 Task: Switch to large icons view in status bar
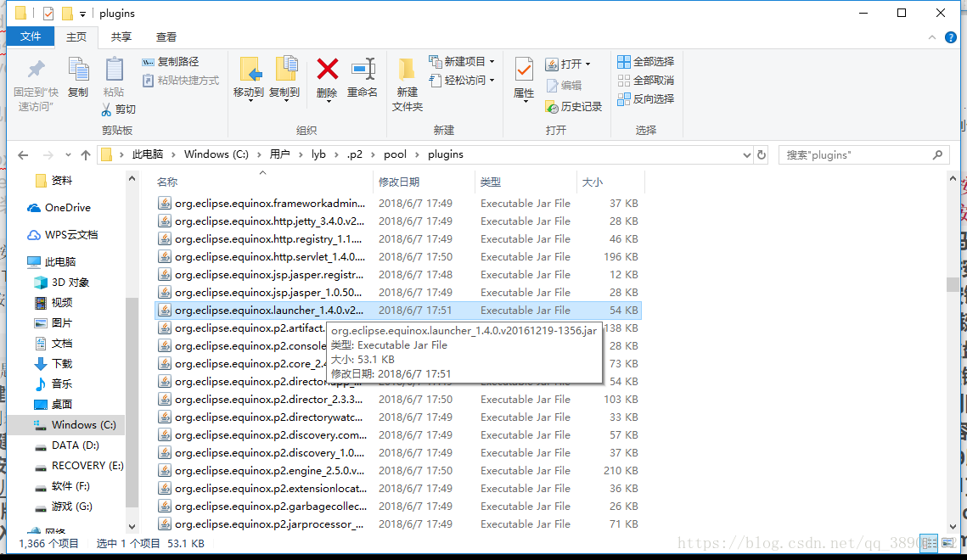(947, 543)
